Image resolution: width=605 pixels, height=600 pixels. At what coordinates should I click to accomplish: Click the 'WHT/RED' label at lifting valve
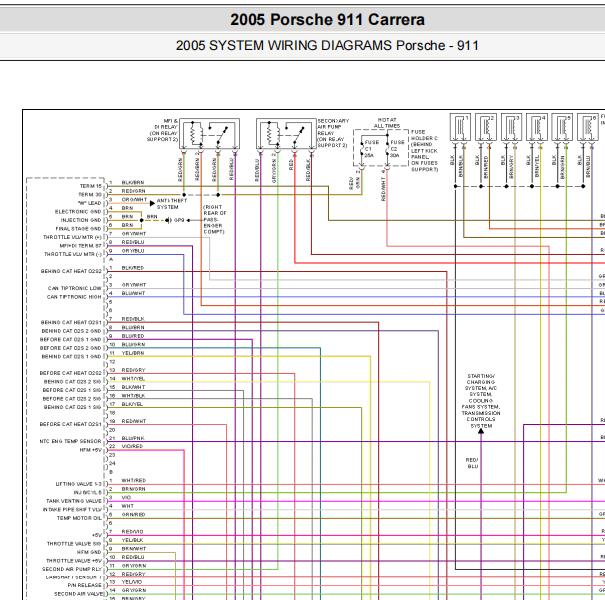(134, 480)
